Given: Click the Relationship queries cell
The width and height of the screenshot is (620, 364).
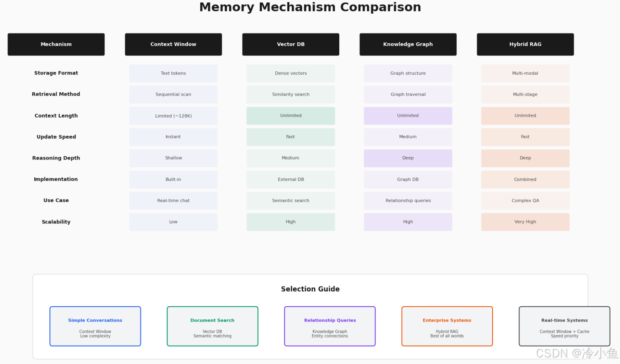Looking at the screenshot, I should [x=408, y=201].
